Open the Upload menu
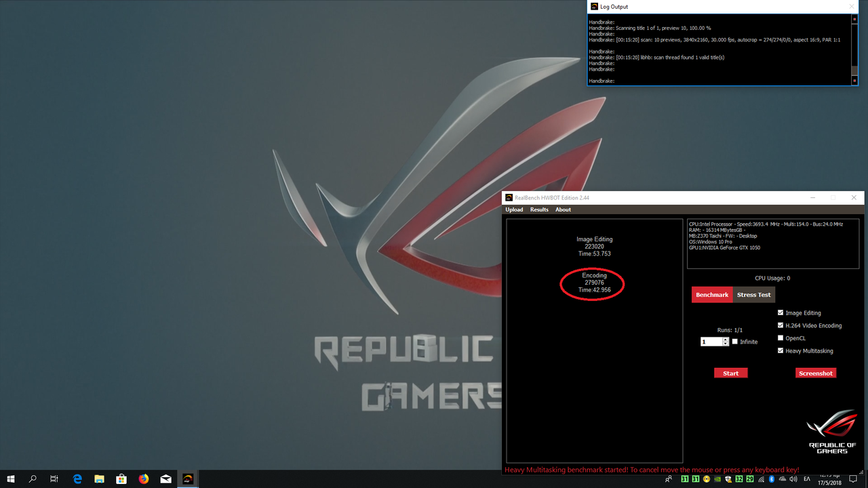Viewport: 868px width, 488px height. point(514,209)
